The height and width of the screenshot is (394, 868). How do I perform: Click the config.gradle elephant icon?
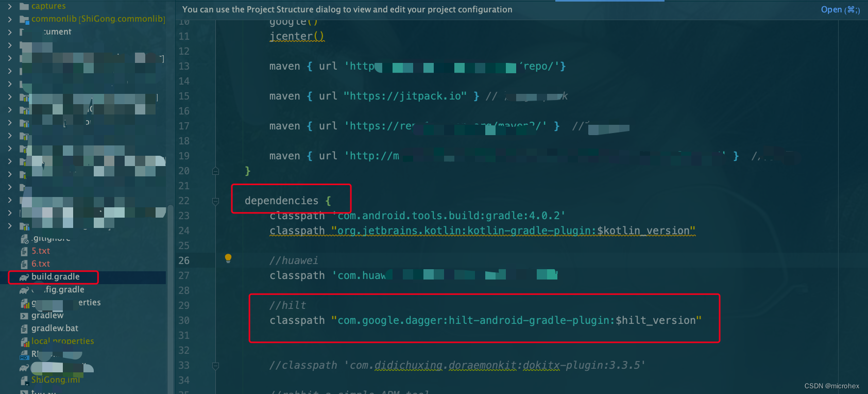tap(24, 290)
